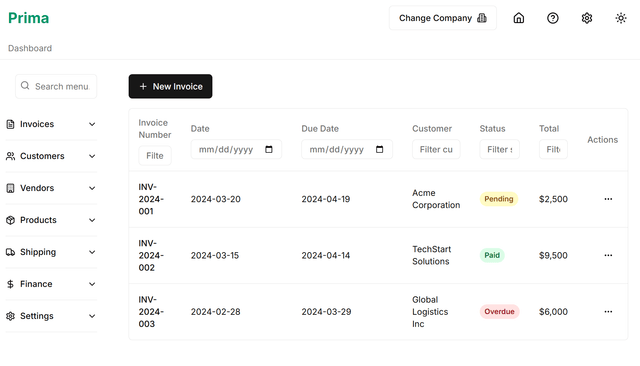640x366 pixels.
Task: Click the due date 2024-04-14
Action: (326, 255)
